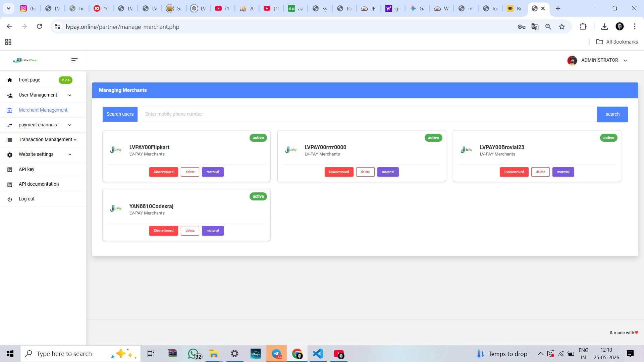
Task: View site information icon in address bar
Action: [x=57, y=27]
